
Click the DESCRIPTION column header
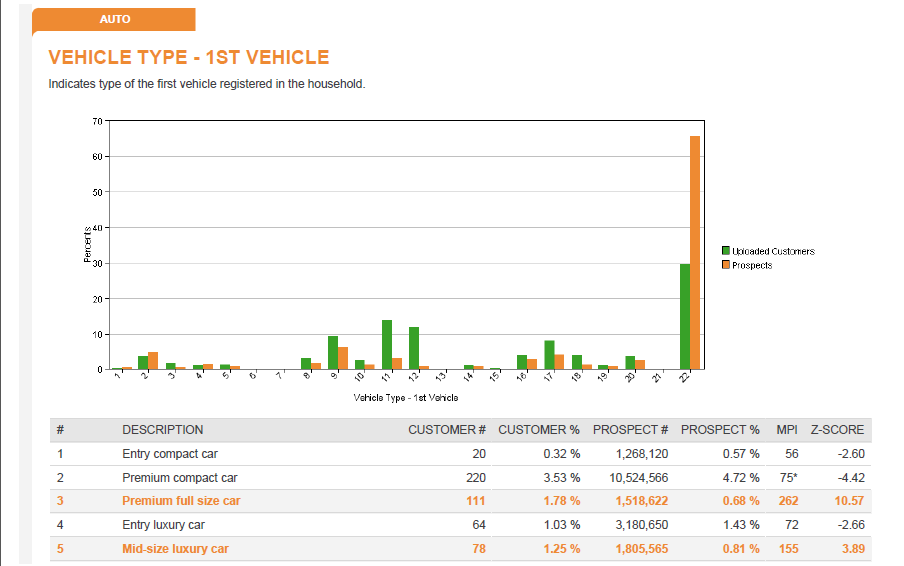pyautogui.click(x=163, y=430)
